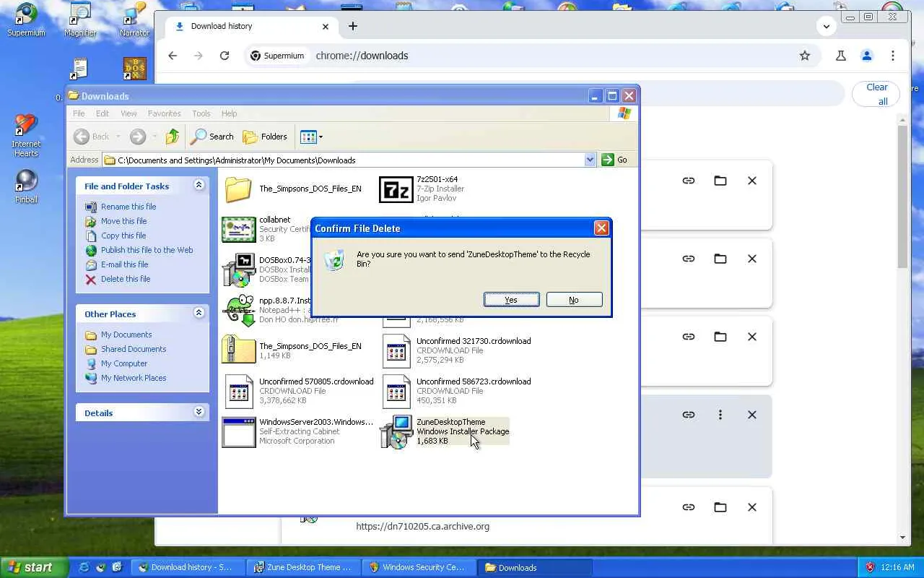Reload the Supermium downloads page
The image size is (924, 578).
pyautogui.click(x=225, y=56)
